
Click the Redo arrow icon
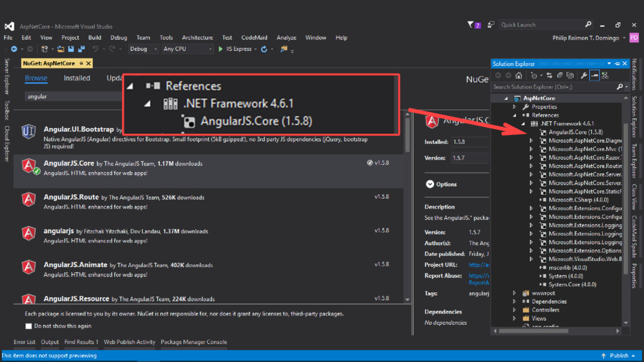coord(112,49)
